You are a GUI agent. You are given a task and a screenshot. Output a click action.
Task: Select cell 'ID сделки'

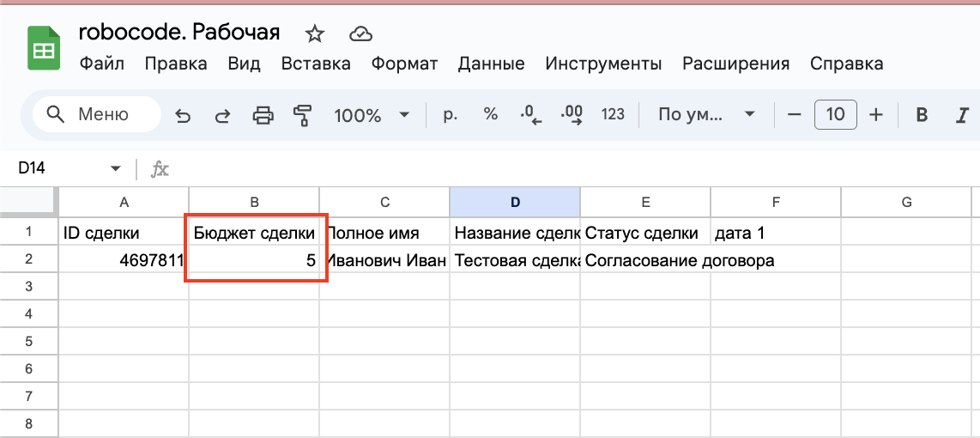tap(124, 232)
